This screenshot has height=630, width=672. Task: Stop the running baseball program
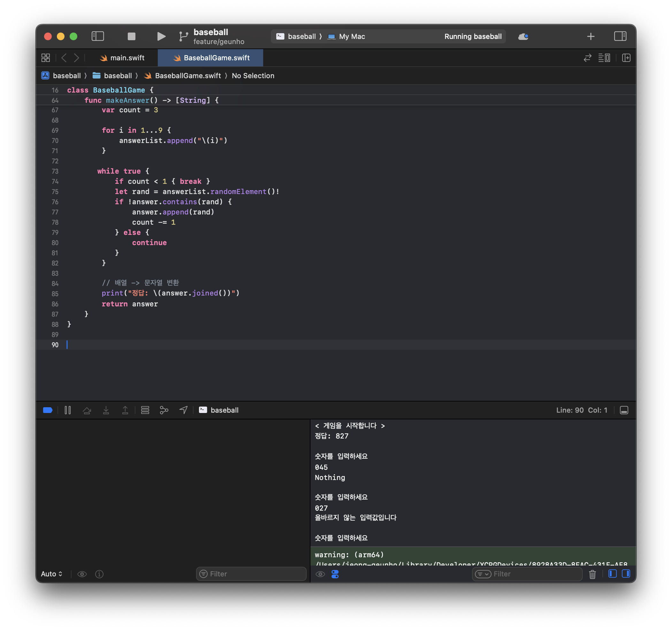pos(131,36)
